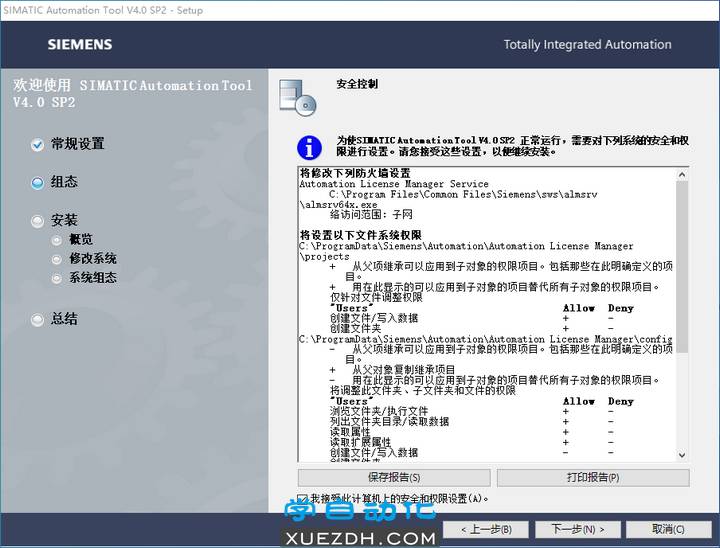Click the 络访问范围: 子网 line
The height and width of the screenshot is (548, 720).
click(x=371, y=215)
